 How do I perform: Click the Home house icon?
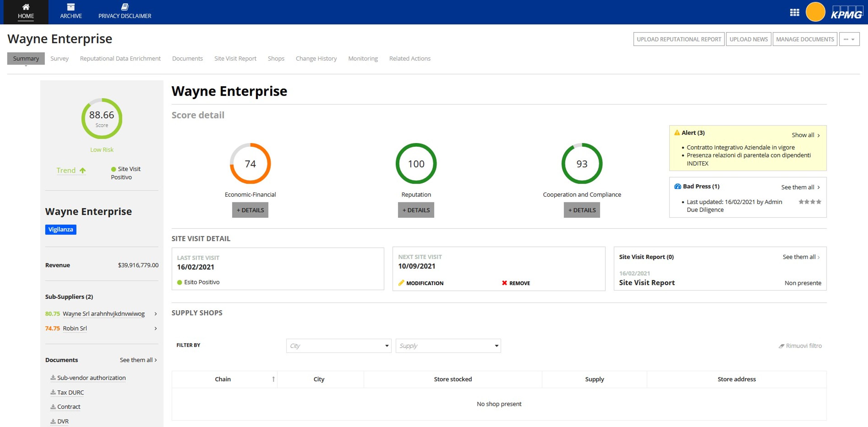pyautogui.click(x=26, y=7)
